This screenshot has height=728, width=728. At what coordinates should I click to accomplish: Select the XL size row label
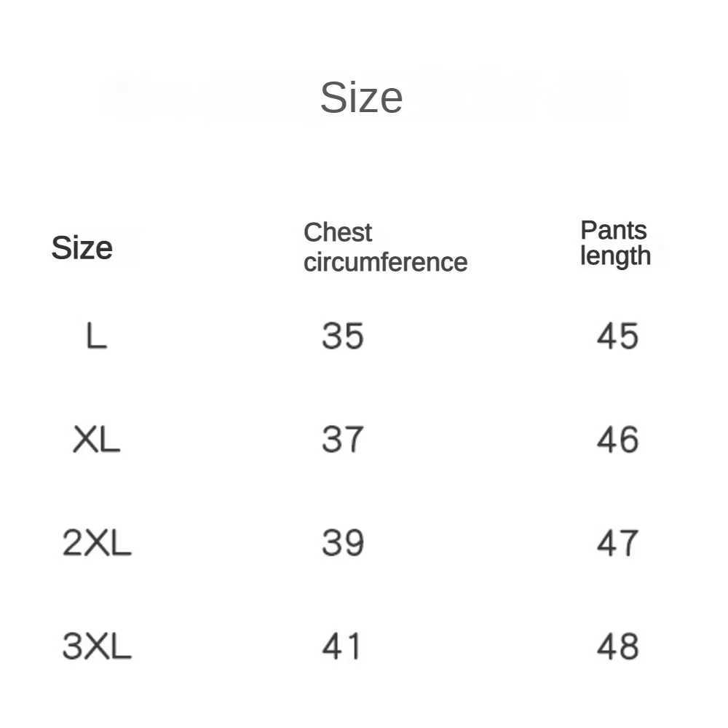96,440
